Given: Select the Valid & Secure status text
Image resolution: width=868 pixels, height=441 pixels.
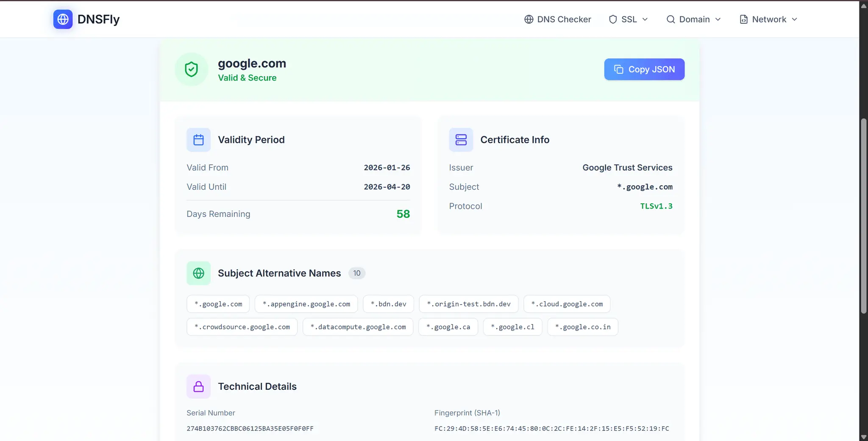Looking at the screenshot, I should point(247,78).
